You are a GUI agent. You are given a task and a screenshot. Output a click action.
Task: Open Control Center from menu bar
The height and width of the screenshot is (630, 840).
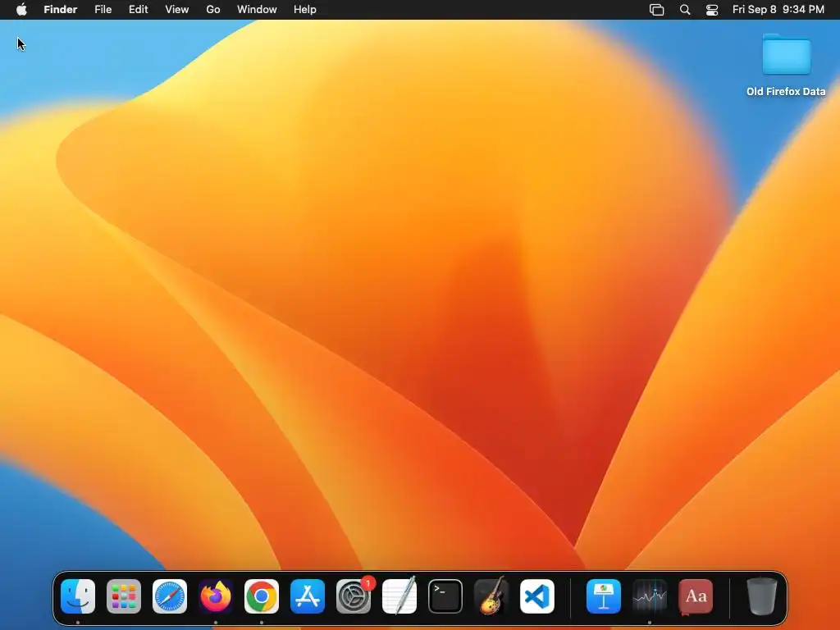tap(712, 10)
